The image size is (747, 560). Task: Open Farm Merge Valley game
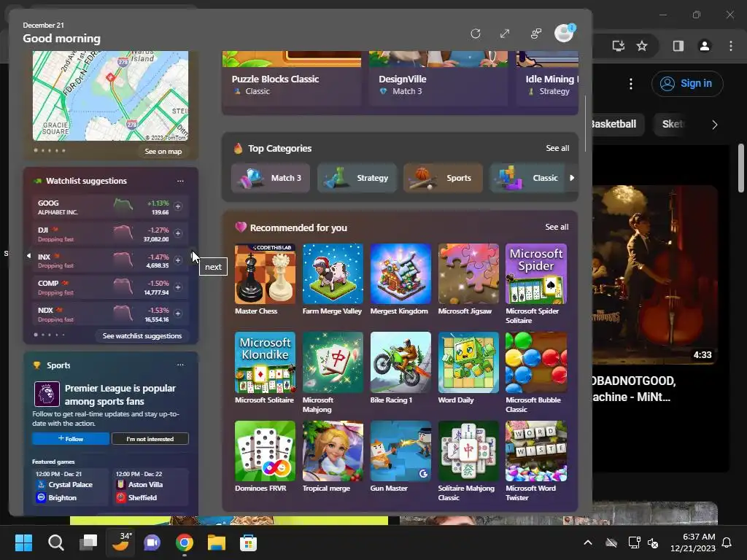pyautogui.click(x=333, y=279)
